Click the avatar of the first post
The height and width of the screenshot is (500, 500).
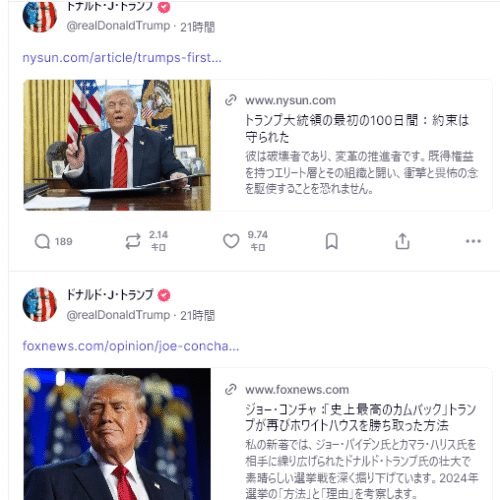click(x=40, y=16)
